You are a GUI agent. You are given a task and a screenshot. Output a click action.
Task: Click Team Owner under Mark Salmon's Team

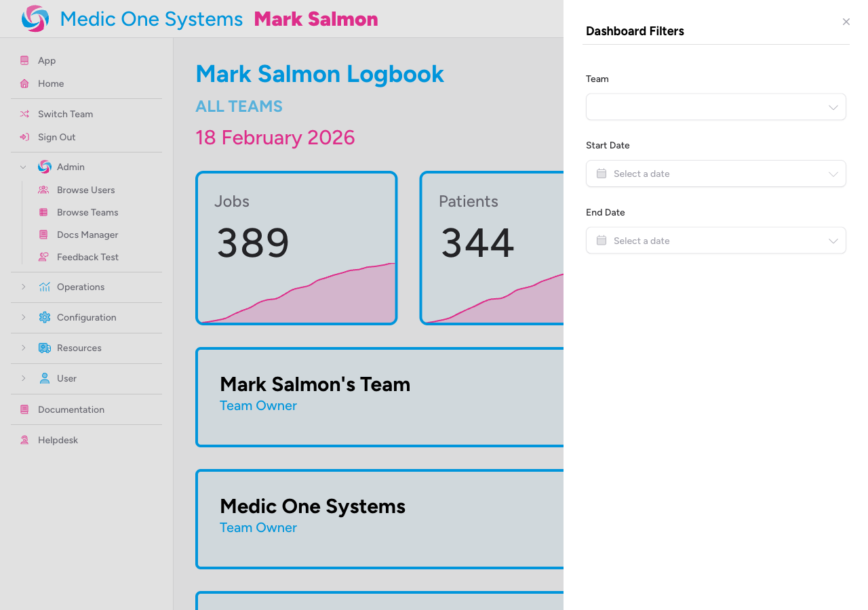coord(258,405)
